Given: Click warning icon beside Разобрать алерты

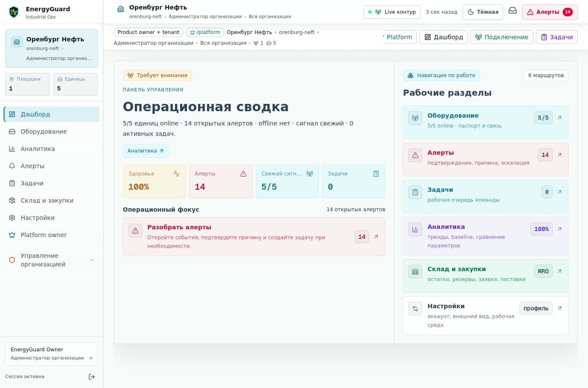Looking at the screenshot, I should click(135, 231).
